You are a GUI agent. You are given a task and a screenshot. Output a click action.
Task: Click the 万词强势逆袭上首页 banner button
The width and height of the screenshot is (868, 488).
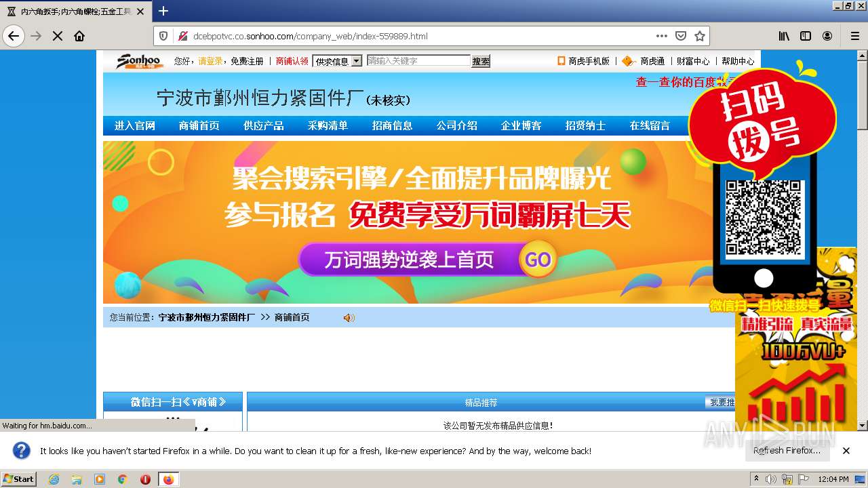[409, 260]
